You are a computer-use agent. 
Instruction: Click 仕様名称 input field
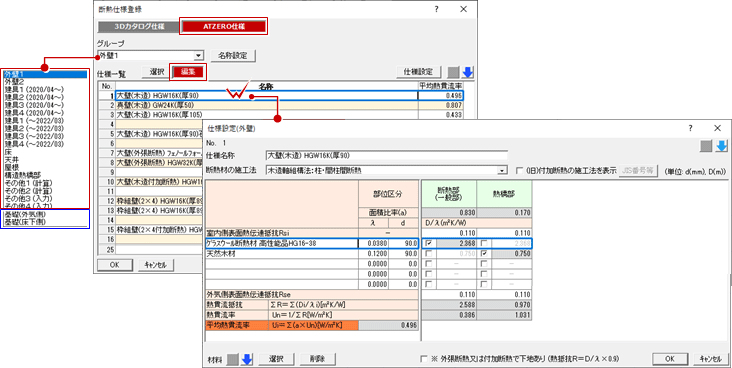click(x=387, y=156)
